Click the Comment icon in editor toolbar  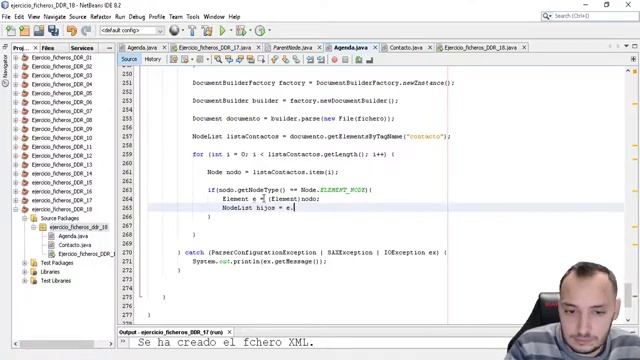coord(358,60)
